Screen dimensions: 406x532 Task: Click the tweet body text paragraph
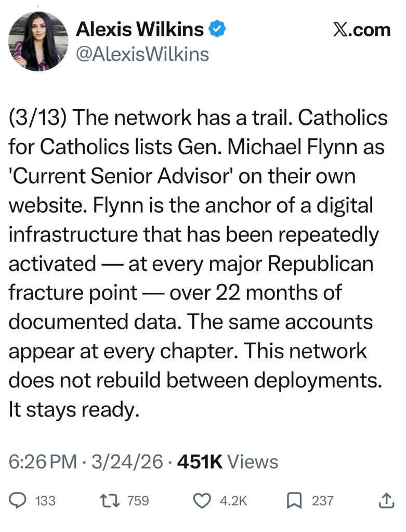[x=198, y=264]
